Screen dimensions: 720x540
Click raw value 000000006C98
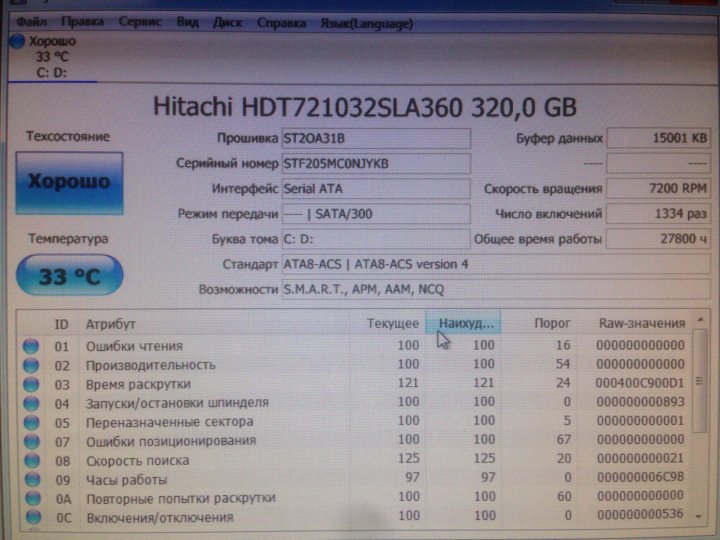(640, 477)
